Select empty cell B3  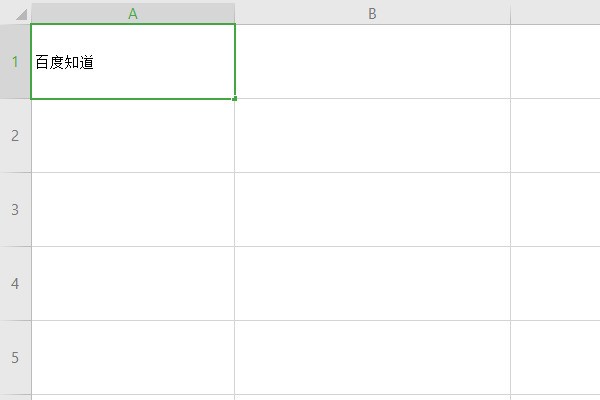click(372, 209)
